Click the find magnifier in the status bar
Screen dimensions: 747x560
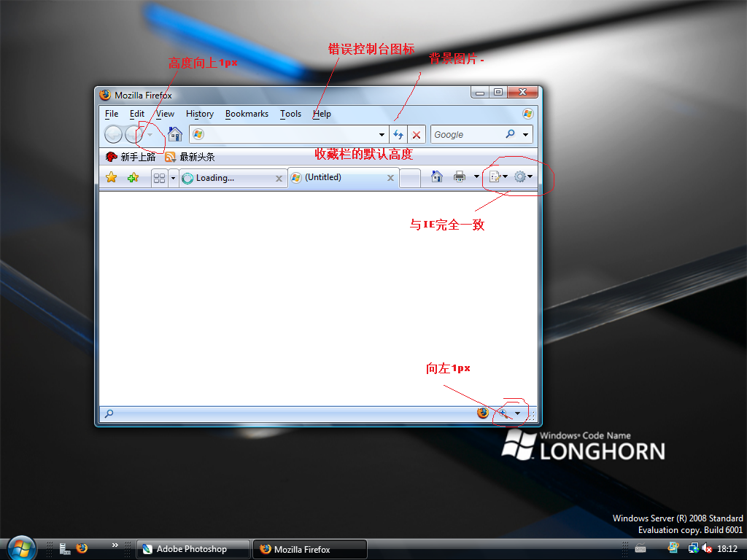tap(109, 413)
